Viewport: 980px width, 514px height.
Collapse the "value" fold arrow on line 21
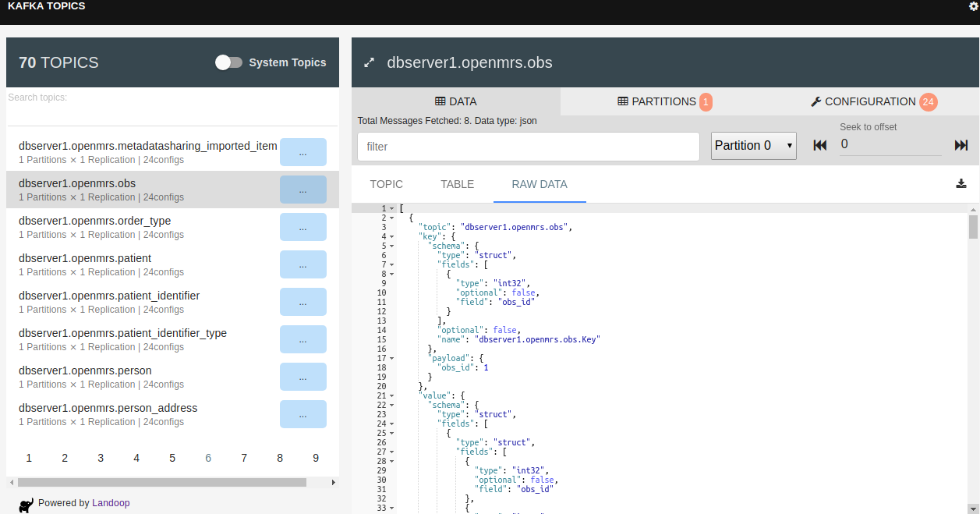coord(392,395)
